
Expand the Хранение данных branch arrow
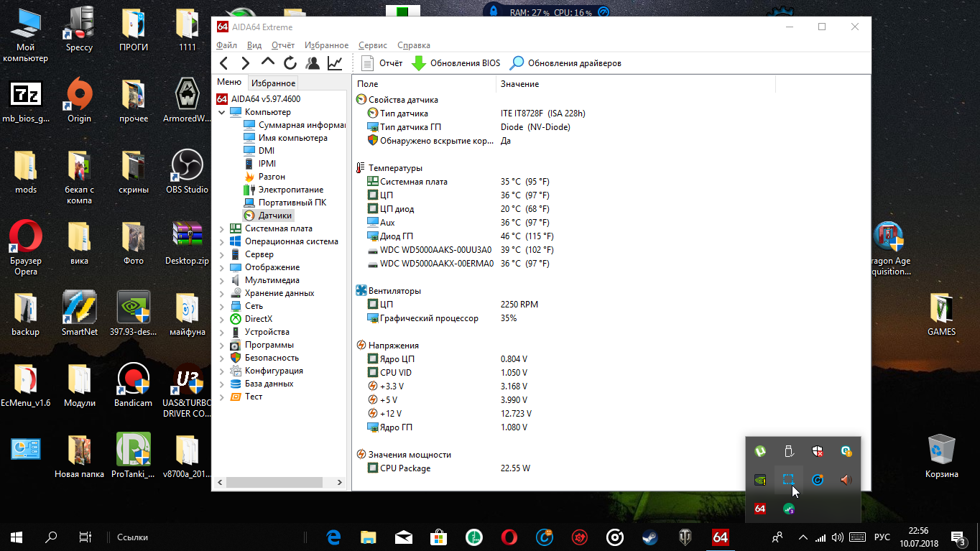[x=222, y=293]
